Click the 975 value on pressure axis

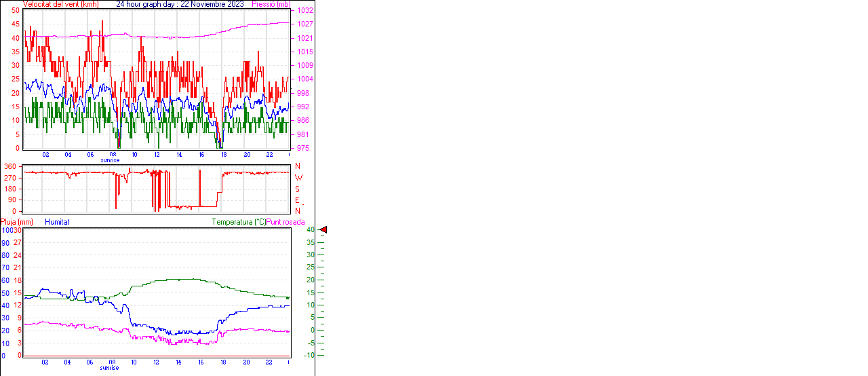(303, 148)
